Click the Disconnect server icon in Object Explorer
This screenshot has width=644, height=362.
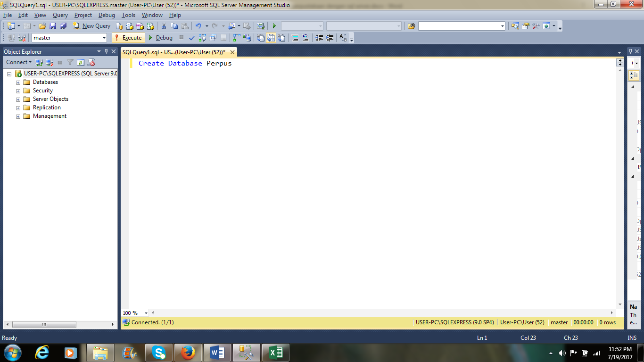click(49, 62)
